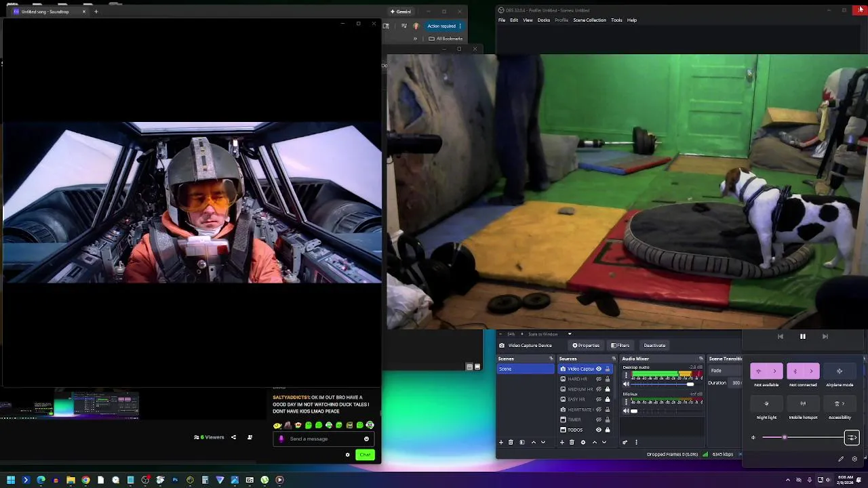Screen dimensions: 868x488
Task: Show the HARD HR source
Action: click(599, 379)
